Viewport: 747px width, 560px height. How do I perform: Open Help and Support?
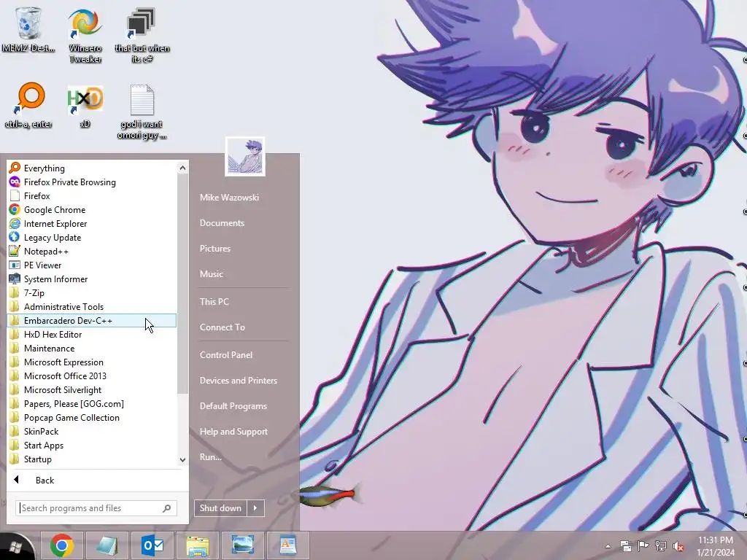click(x=233, y=432)
